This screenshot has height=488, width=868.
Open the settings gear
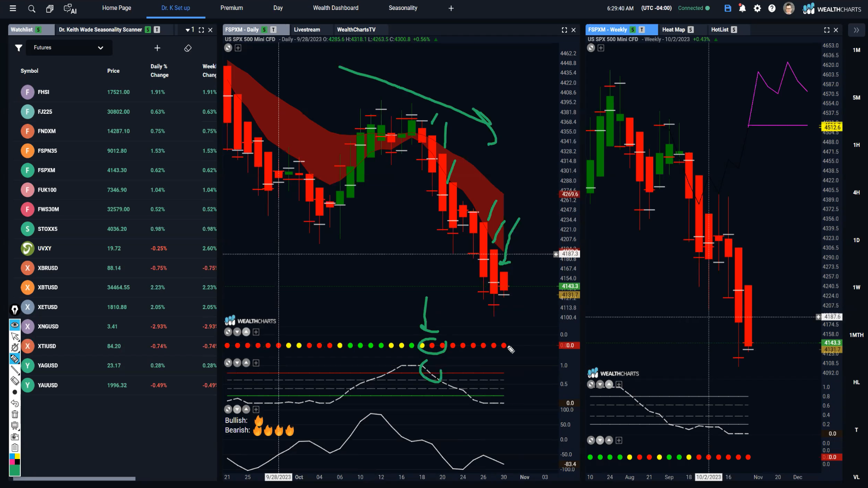click(x=757, y=8)
